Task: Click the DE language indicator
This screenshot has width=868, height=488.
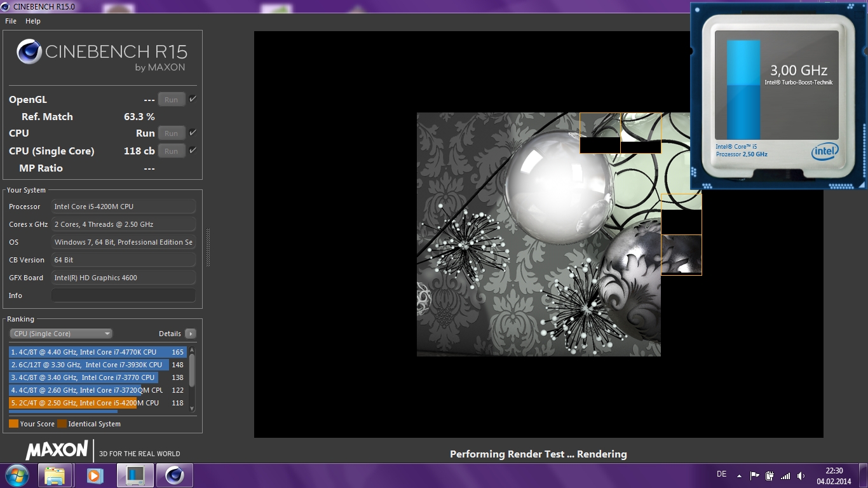Action: [721, 474]
